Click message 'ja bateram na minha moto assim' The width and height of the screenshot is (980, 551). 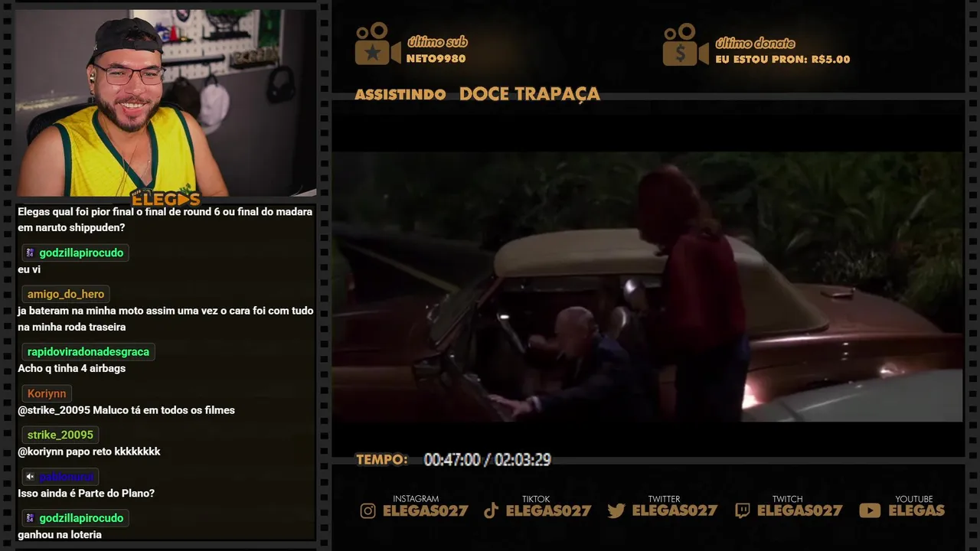click(x=165, y=319)
